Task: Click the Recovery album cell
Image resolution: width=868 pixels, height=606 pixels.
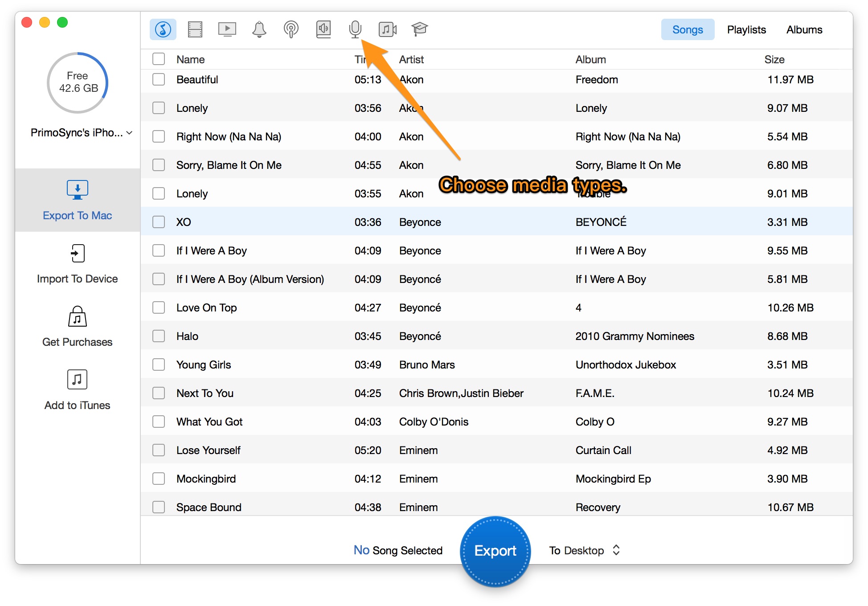Action: (598, 507)
